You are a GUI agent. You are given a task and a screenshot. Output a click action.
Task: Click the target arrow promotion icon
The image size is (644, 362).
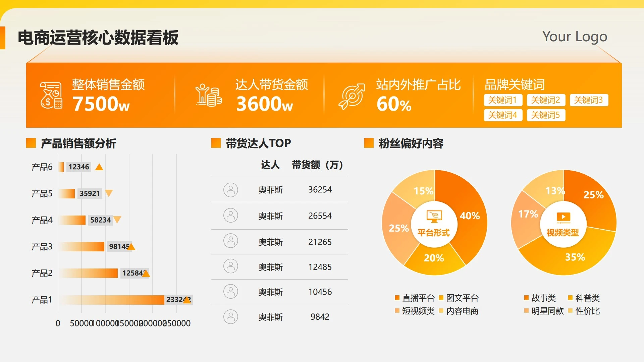coord(352,96)
